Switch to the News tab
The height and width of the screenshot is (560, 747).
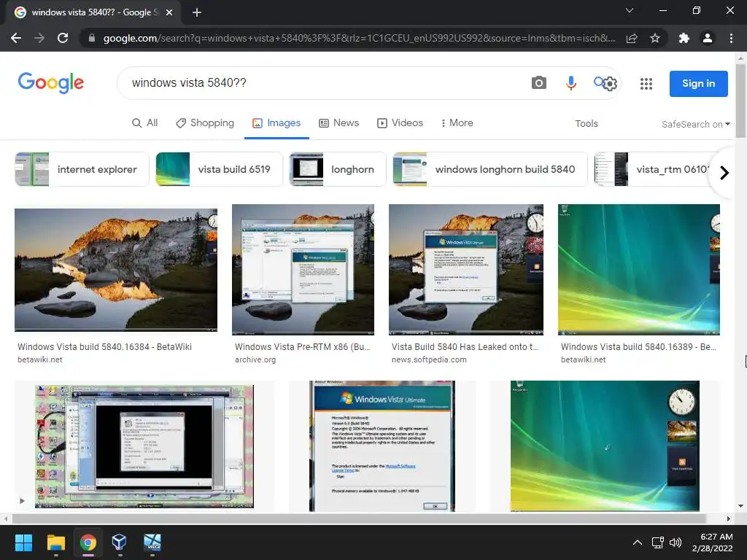338,122
